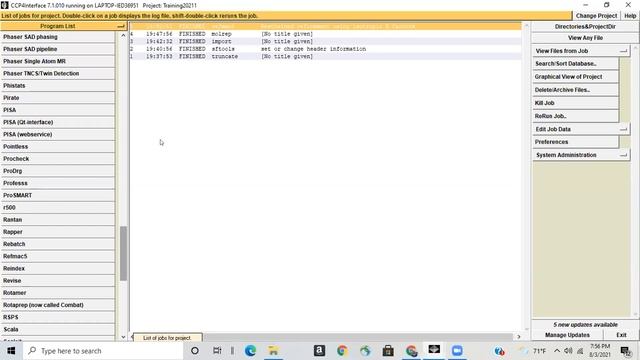Open Directories&ProjectDir
640x360 pixels.
coord(585,27)
